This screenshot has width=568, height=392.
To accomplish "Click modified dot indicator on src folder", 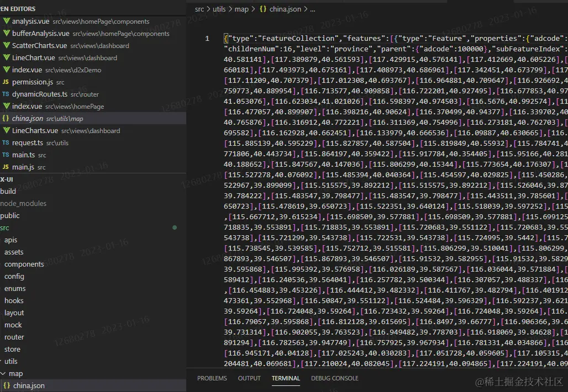I will (175, 227).
